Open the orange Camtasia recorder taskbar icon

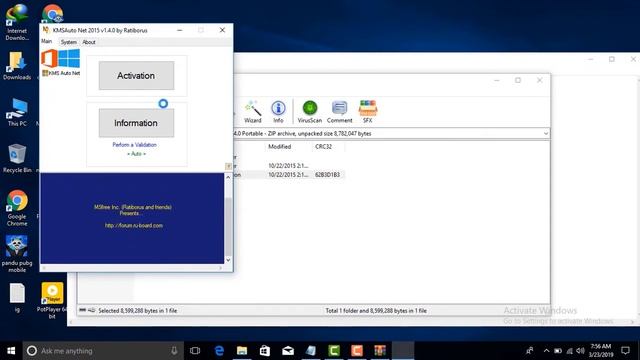[357, 351]
